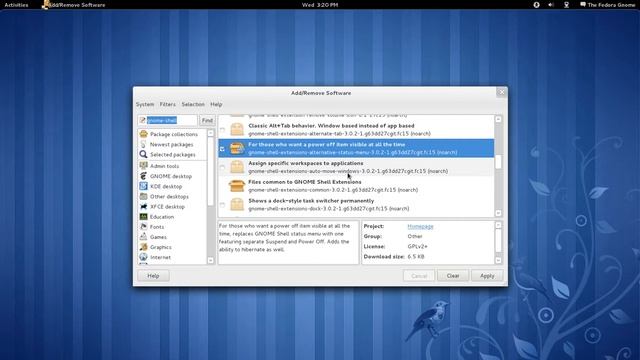Open the Activities overview
The image size is (640, 360).
coord(16,5)
